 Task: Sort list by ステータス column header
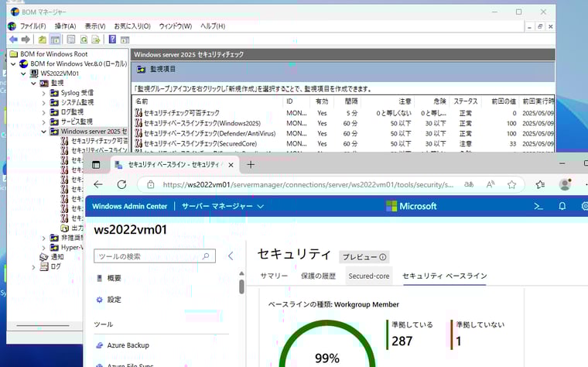(466, 101)
